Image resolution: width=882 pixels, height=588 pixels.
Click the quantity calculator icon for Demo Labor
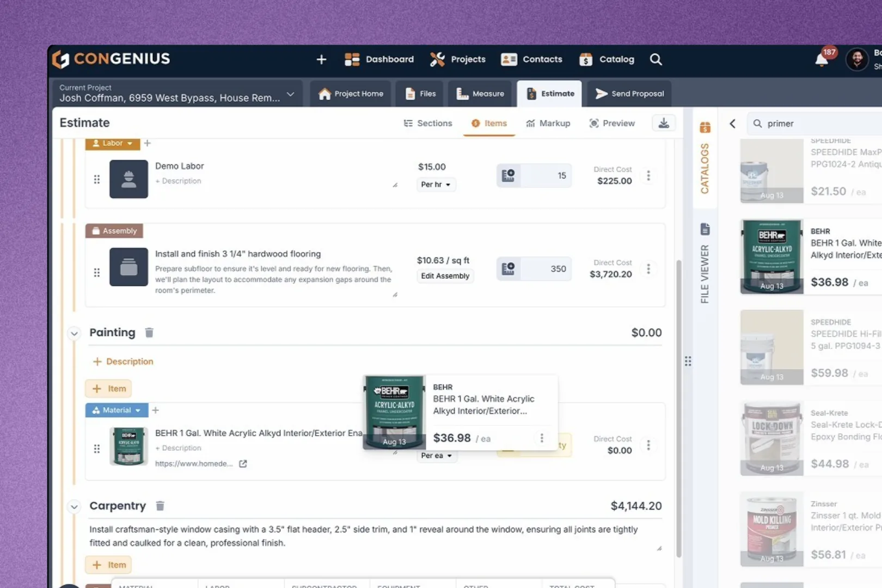pyautogui.click(x=508, y=175)
